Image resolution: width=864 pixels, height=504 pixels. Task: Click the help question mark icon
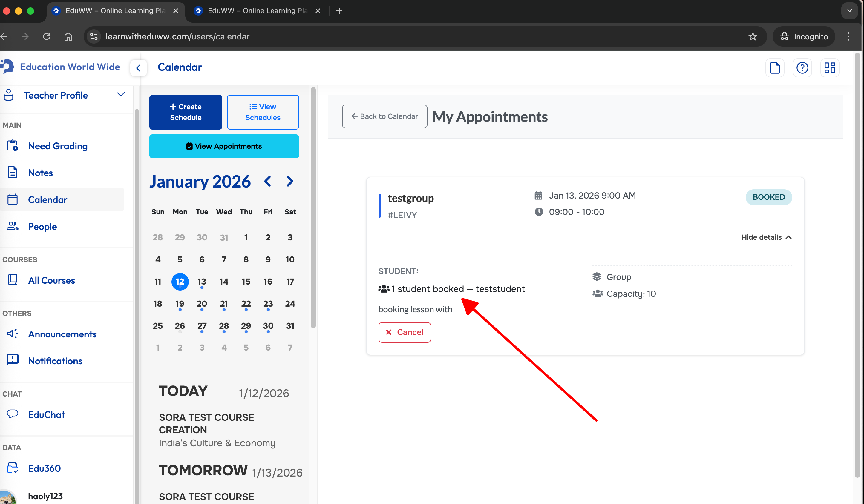(802, 67)
